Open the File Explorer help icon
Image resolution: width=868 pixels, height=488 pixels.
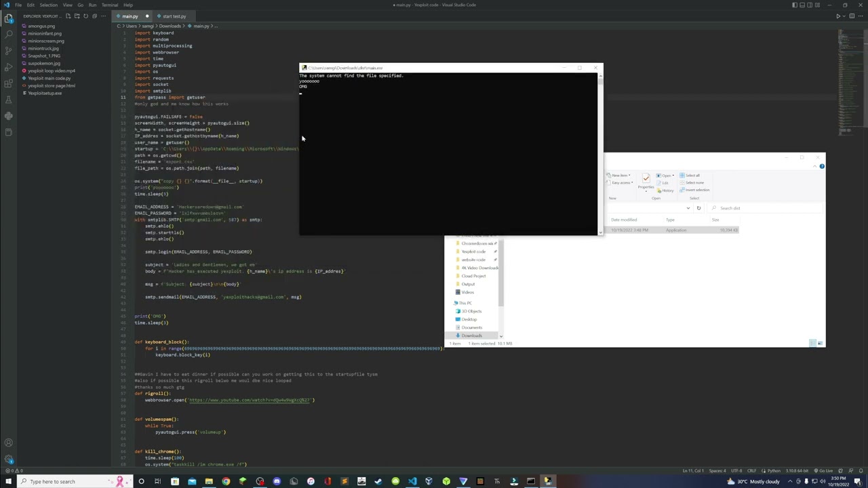[821, 166]
